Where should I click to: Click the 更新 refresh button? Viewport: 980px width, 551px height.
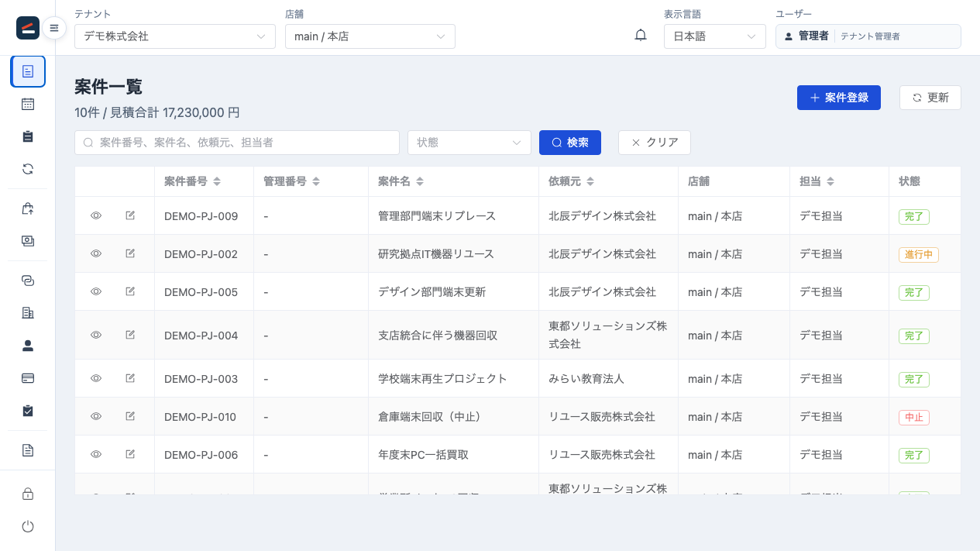(x=930, y=98)
